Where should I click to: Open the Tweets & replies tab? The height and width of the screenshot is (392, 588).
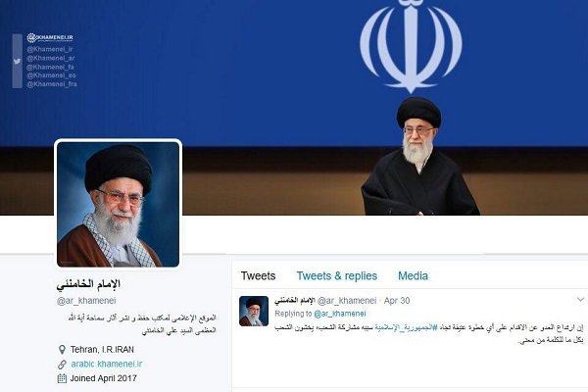coord(337,275)
